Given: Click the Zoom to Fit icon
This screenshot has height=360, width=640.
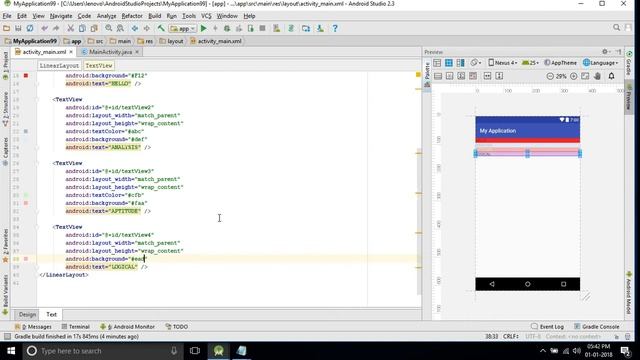Looking at the screenshot, I should pyautogui.click(x=585, y=76).
